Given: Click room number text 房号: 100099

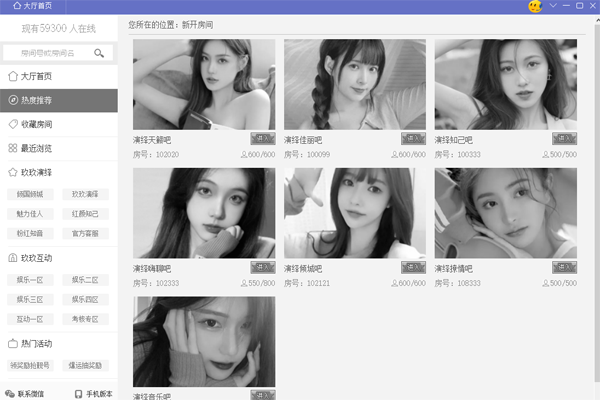Looking at the screenshot, I should pos(307,154).
